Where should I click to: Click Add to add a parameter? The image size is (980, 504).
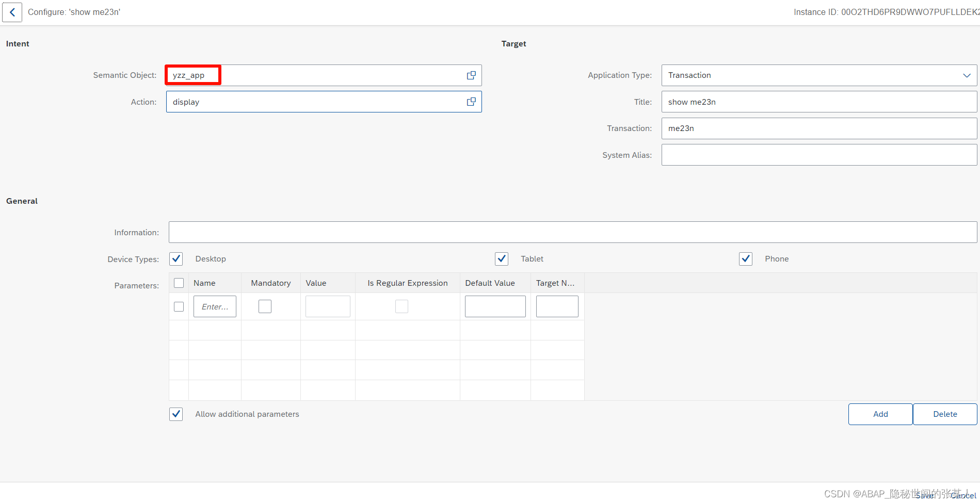(x=880, y=414)
